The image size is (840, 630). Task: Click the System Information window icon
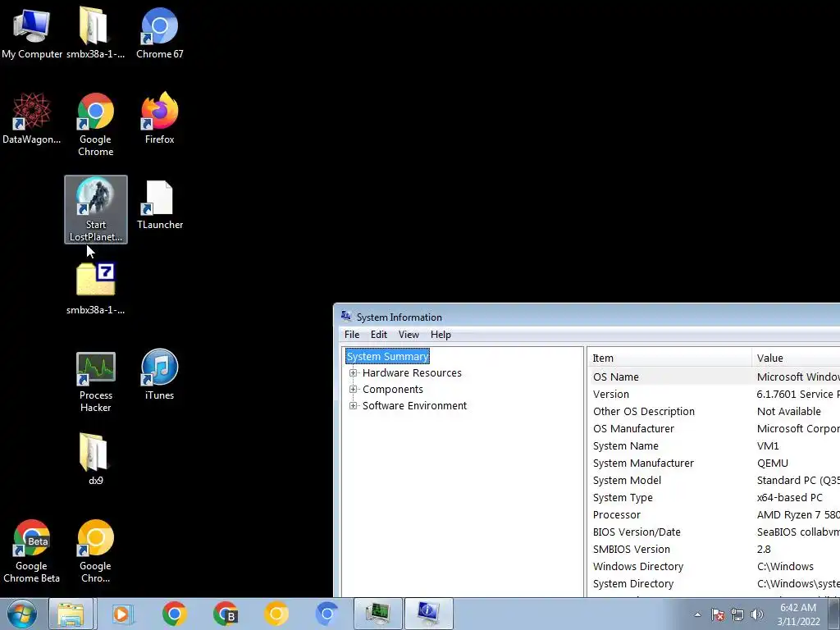[347, 316]
